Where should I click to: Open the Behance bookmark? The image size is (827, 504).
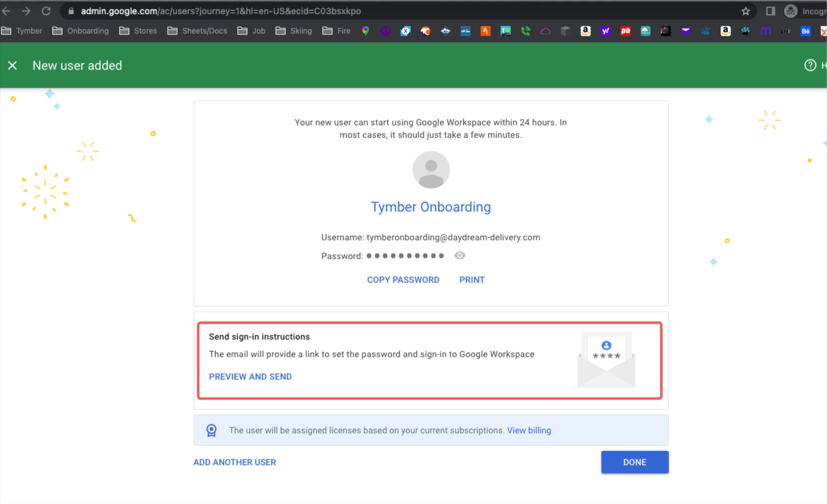click(x=806, y=31)
